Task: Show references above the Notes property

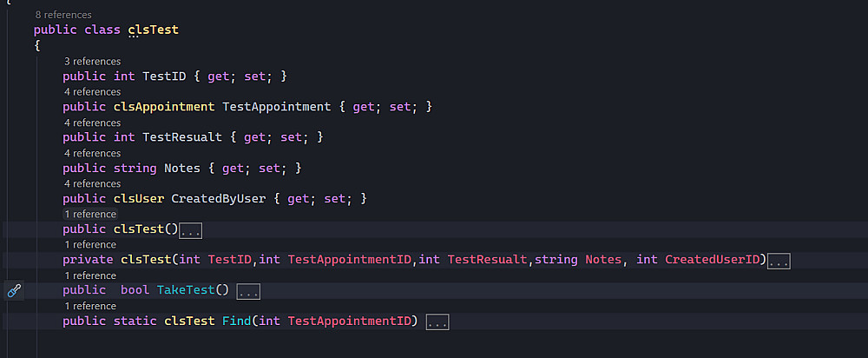Action: click(92, 154)
